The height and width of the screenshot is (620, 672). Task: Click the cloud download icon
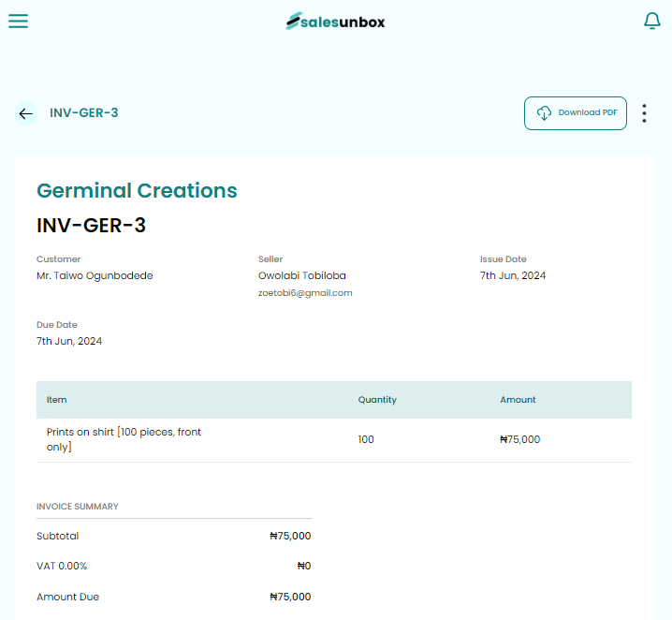click(544, 113)
